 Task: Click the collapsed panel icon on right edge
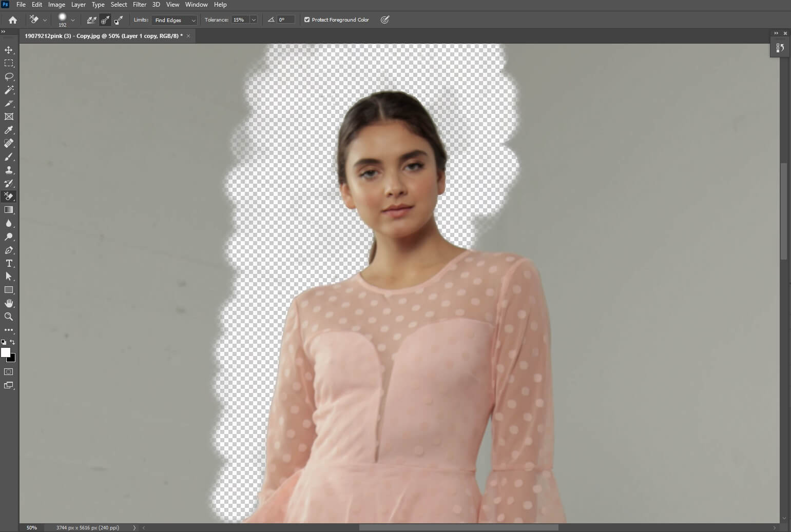coord(781,47)
